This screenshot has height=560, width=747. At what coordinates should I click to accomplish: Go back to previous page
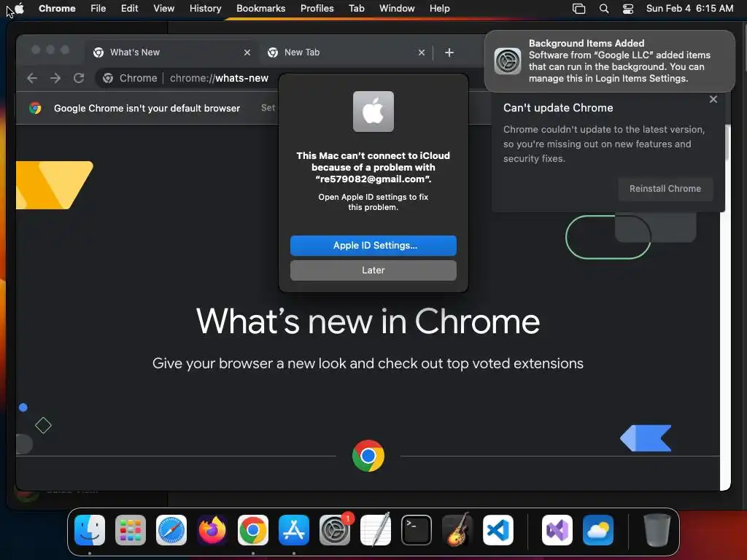(32, 78)
